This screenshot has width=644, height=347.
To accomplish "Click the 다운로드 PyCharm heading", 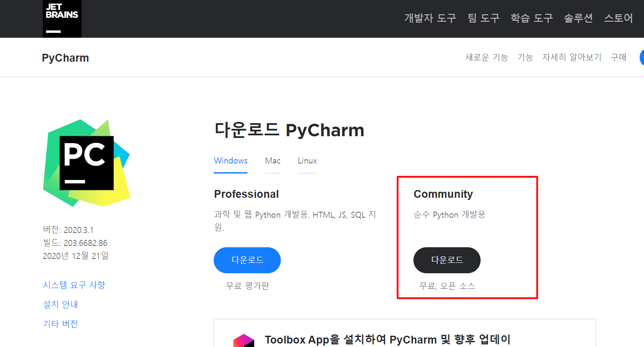I will click(x=289, y=130).
